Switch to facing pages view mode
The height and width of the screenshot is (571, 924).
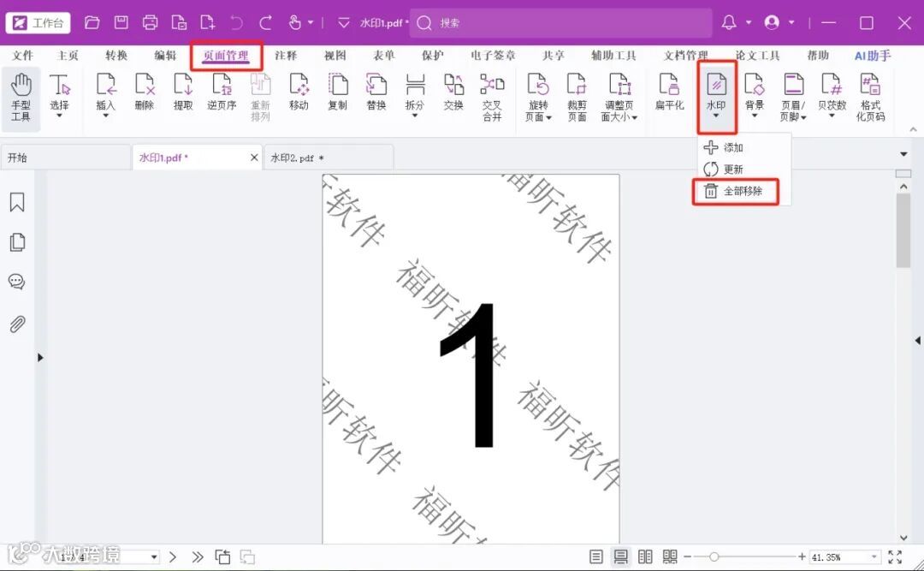click(x=645, y=556)
